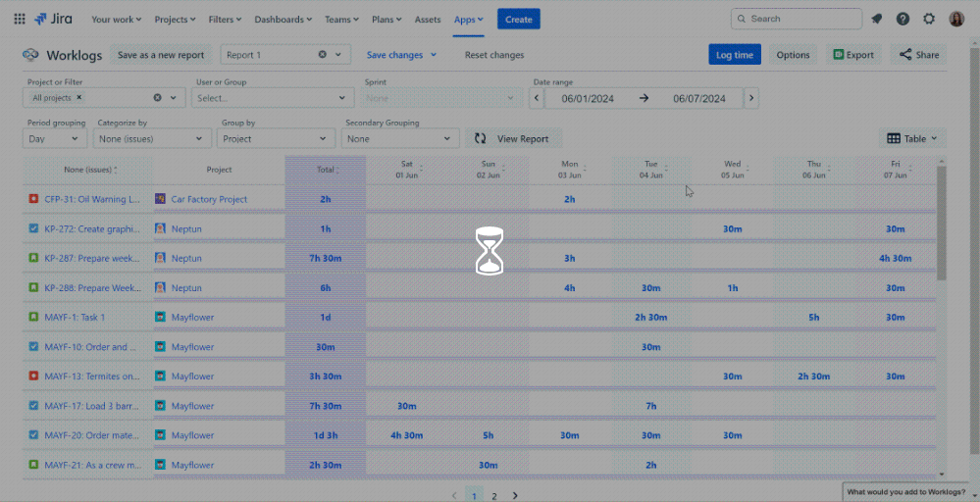Open the help question mark icon

[x=903, y=20]
